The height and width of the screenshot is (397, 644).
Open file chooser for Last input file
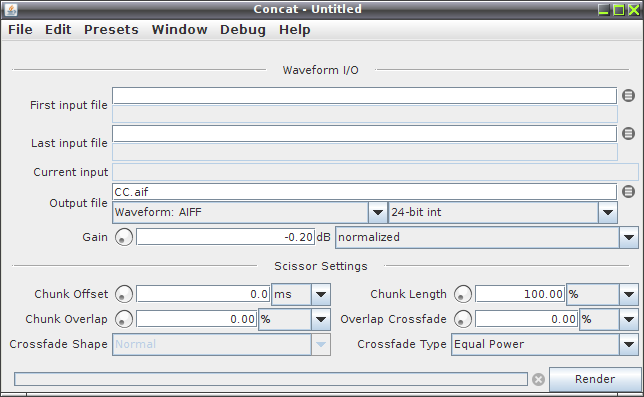coord(628,133)
